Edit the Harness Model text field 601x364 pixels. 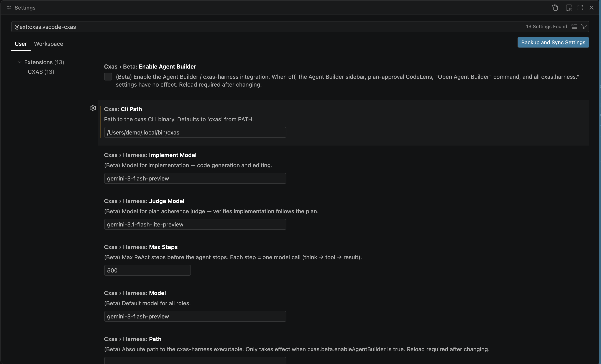(195, 316)
